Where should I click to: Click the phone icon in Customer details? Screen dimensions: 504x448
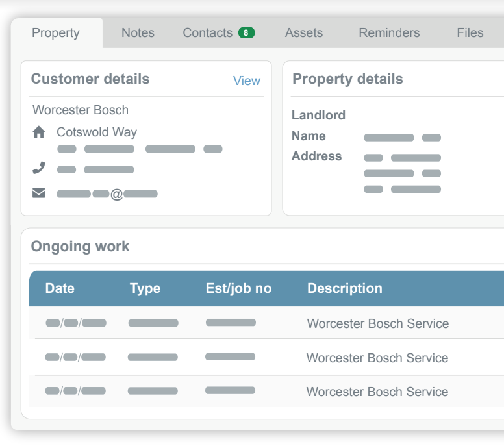[39, 168]
